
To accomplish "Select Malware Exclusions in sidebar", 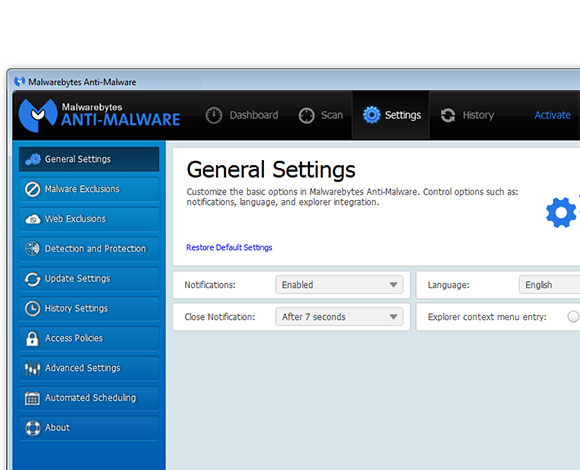I will 89,189.
